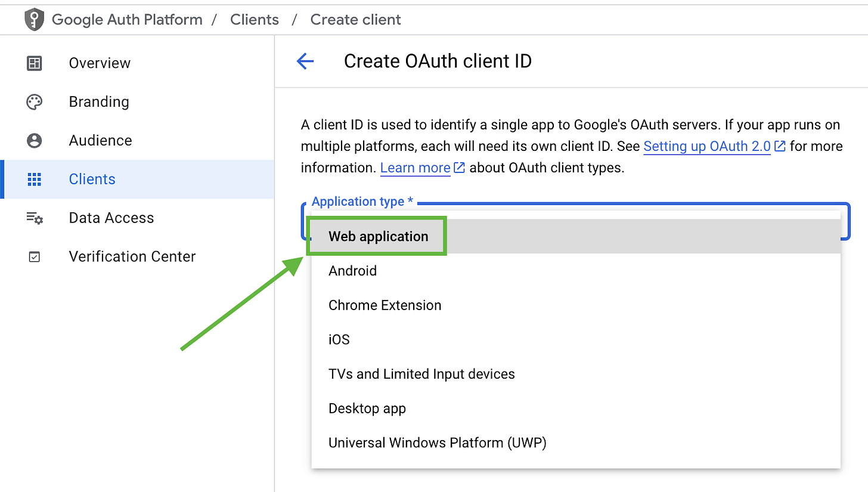Click the Audience person icon
This screenshot has height=492, width=868.
click(35, 141)
